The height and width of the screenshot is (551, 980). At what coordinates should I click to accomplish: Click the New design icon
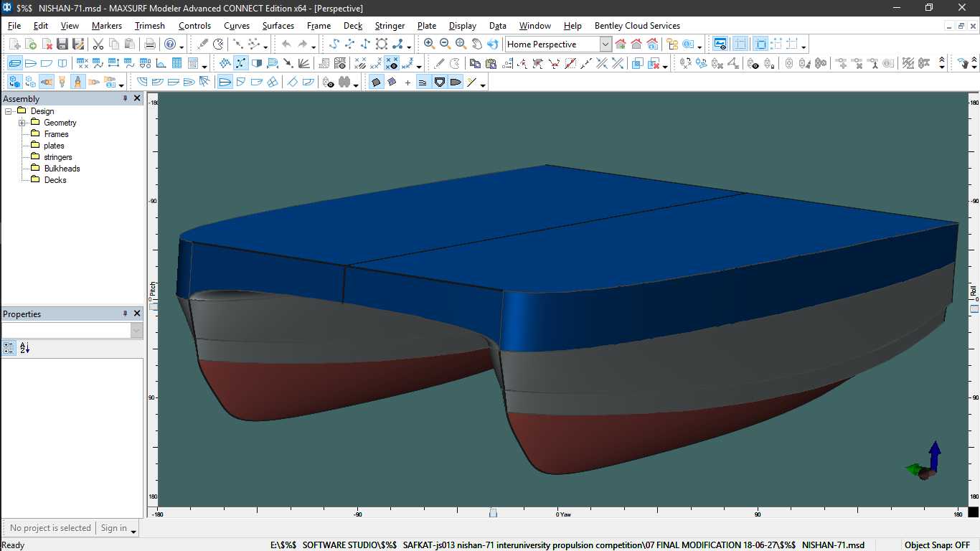[15, 44]
